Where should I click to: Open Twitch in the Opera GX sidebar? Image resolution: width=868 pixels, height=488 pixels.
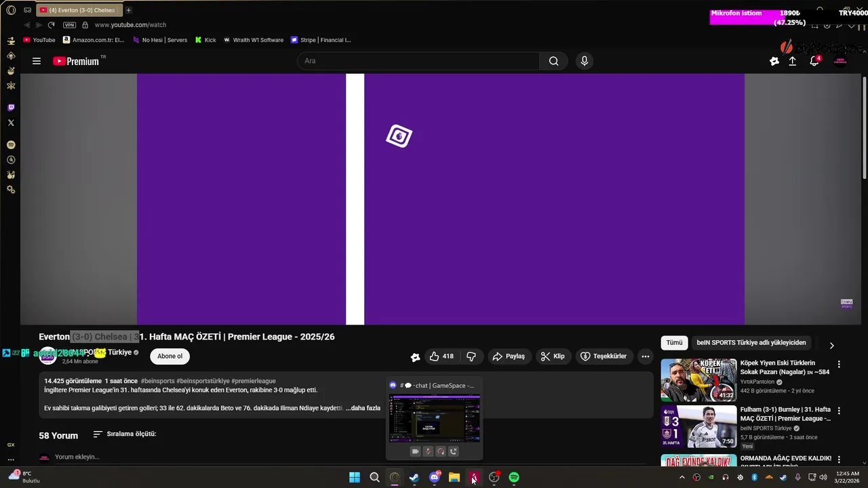pyautogui.click(x=11, y=108)
